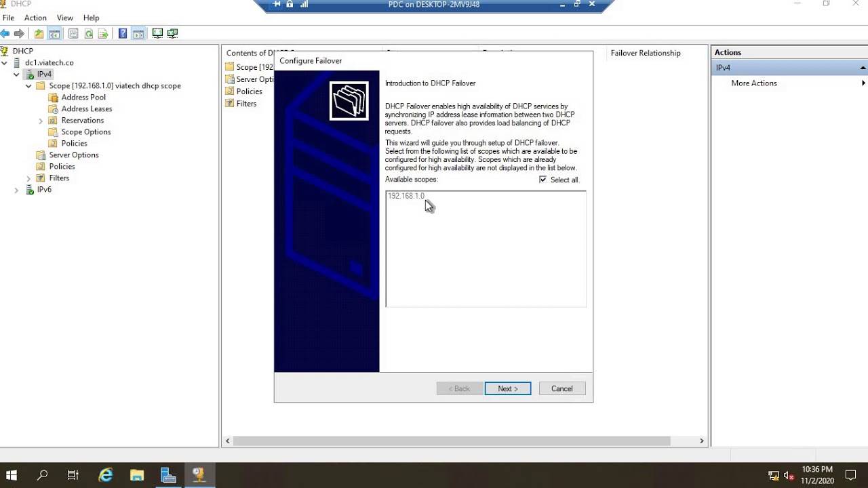Select the root DHCP tree node
Viewport: 868px width, 488px height.
[x=22, y=51]
